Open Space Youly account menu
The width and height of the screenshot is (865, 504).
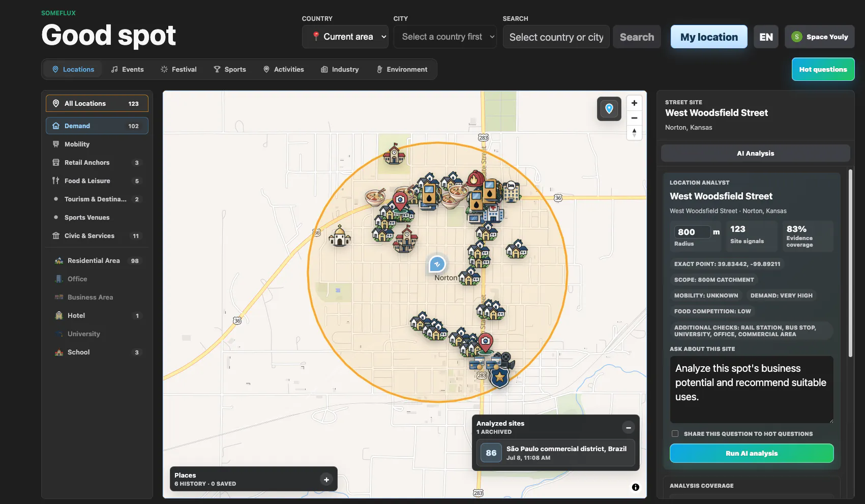tap(819, 37)
